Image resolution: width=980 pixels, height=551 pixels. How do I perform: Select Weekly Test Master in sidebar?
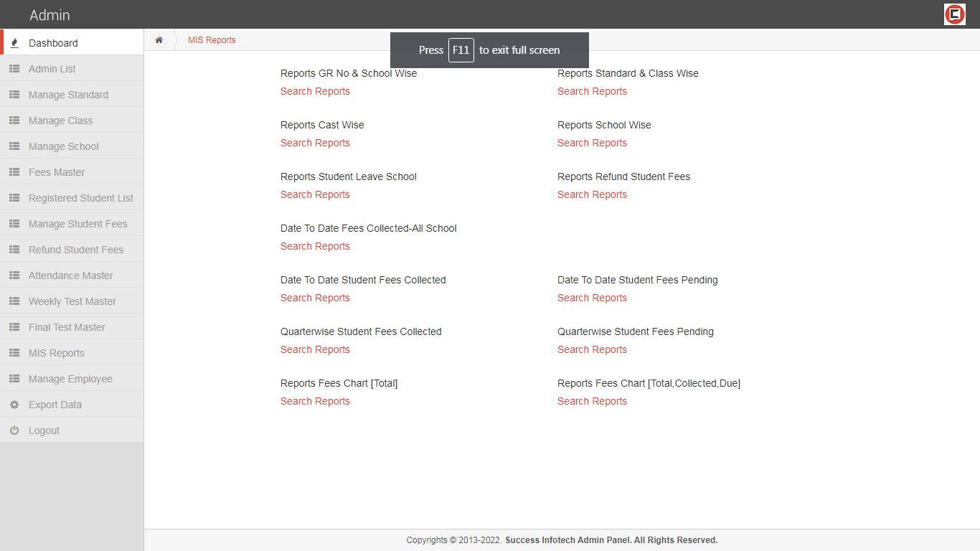pyautogui.click(x=72, y=301)
